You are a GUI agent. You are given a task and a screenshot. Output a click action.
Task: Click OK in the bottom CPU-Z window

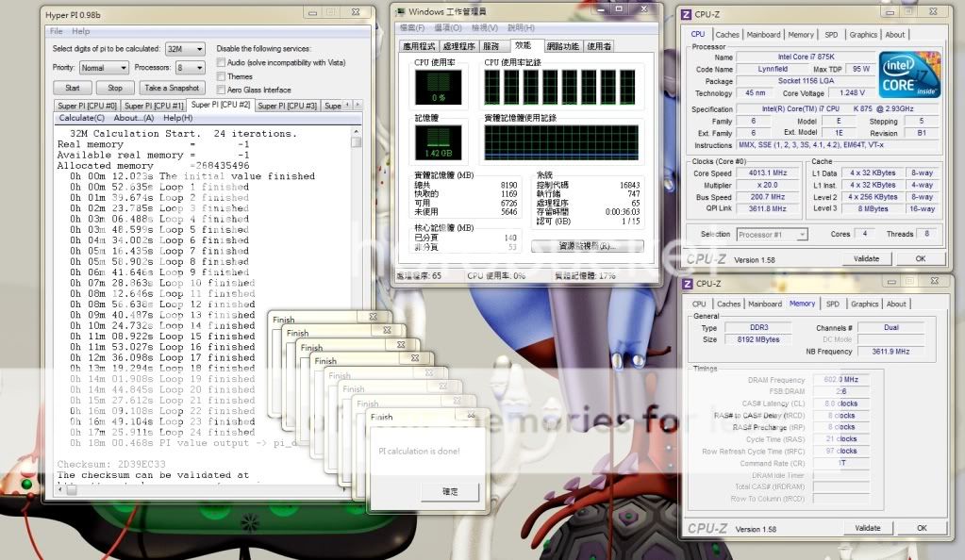click(x=922, y=528)
